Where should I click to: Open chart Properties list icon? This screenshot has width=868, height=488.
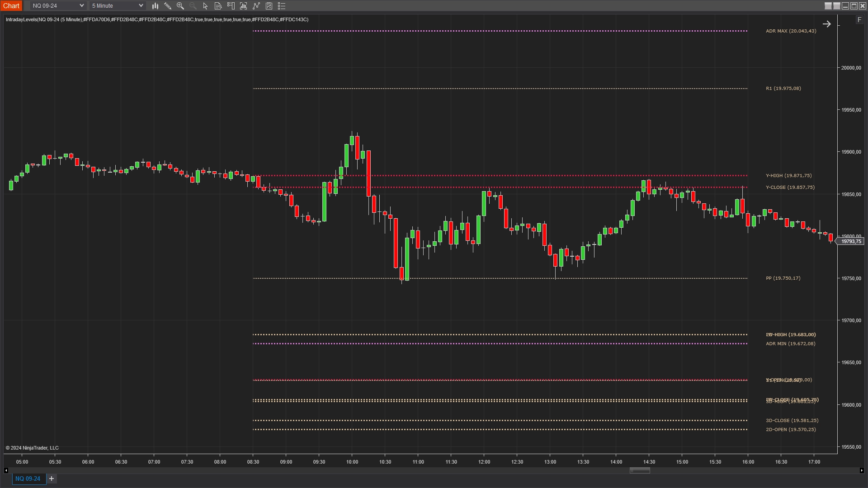[x=282, y=6]
